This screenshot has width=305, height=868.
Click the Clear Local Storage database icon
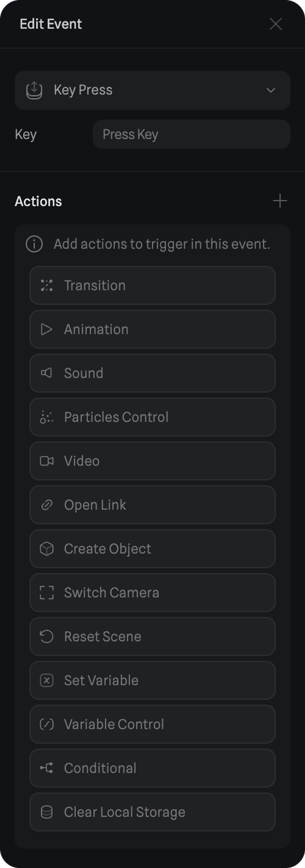coord(47,812)
